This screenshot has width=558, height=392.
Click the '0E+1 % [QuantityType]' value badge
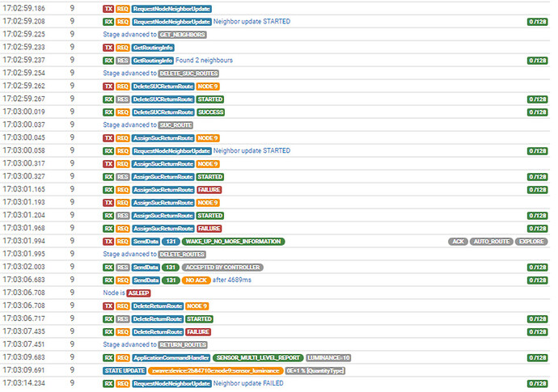pyautogui.click(x=315, y=371)
